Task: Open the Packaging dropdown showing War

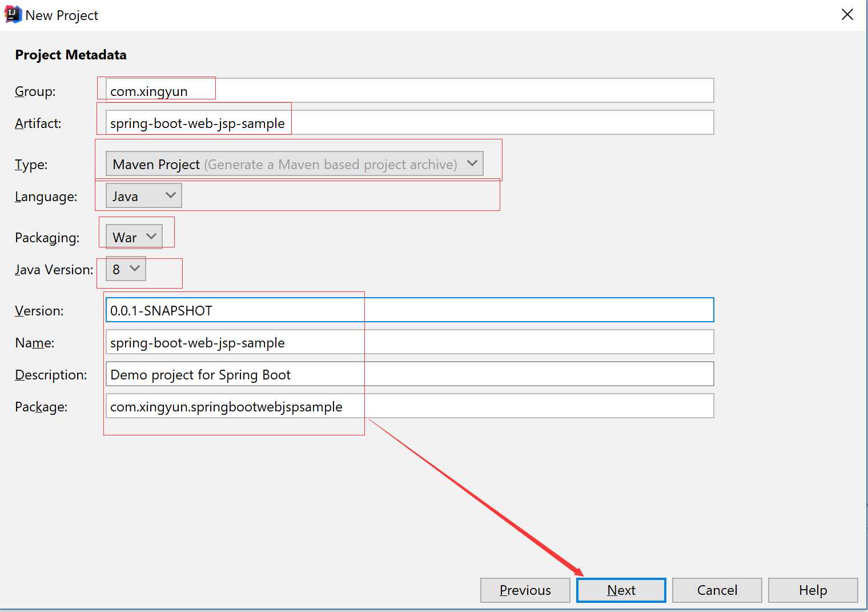Action: pos(134,237)
